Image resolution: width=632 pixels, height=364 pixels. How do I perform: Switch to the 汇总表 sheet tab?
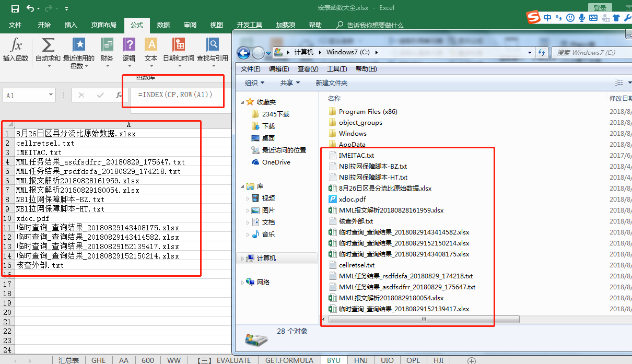pos(69,360)
